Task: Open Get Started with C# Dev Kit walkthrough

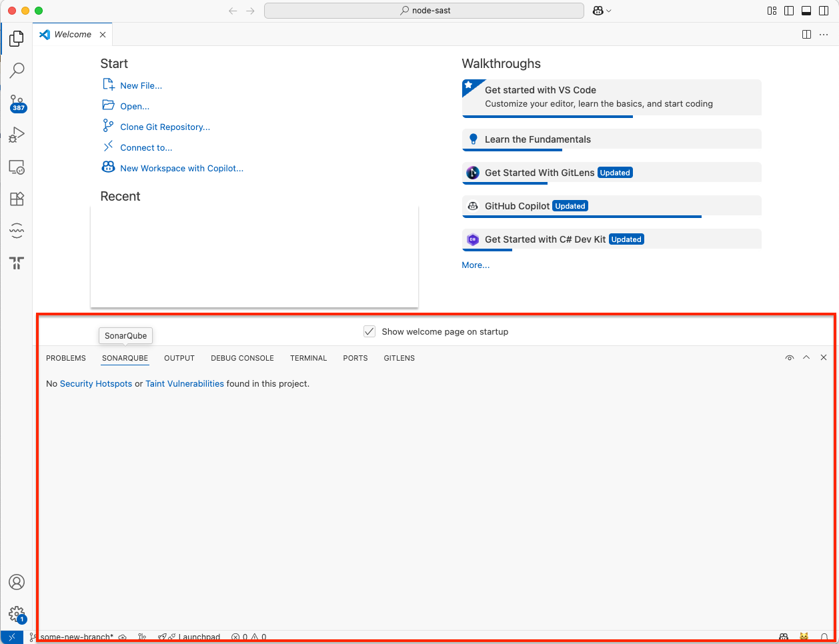Action: coord(612,239)
